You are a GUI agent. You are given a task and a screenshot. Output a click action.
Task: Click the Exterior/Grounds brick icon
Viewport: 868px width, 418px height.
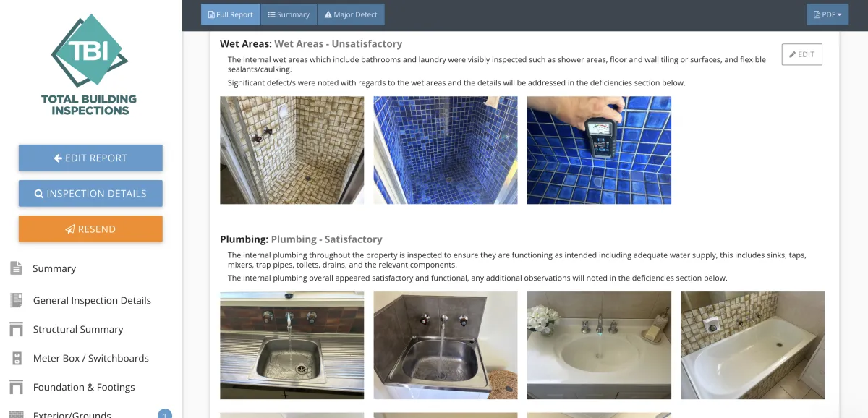[x=16, y=414]
